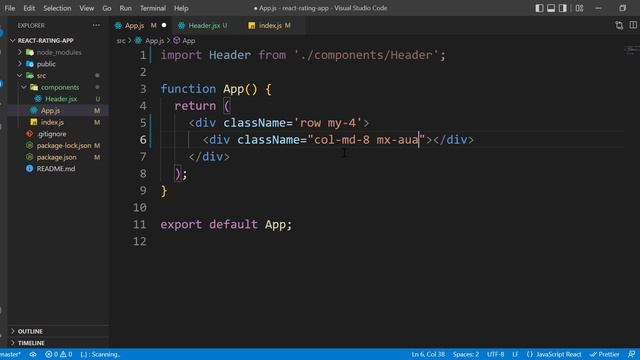This screenshot has width=640, height=360.
Task: Change encoding via UTF-8
Action: tap(496, 354)
